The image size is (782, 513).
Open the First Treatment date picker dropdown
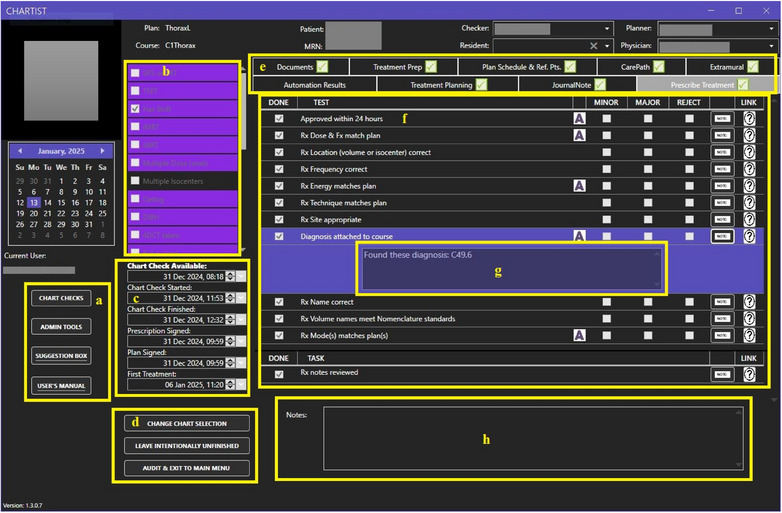tap(241, 385)
